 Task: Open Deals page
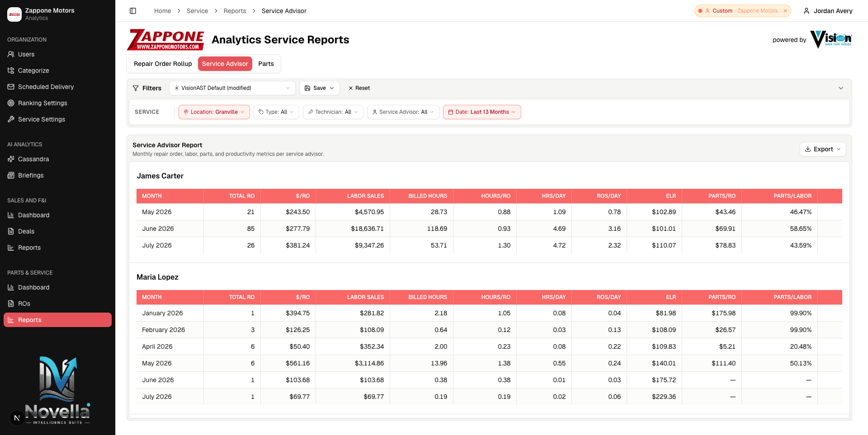(x=57, y=231)
